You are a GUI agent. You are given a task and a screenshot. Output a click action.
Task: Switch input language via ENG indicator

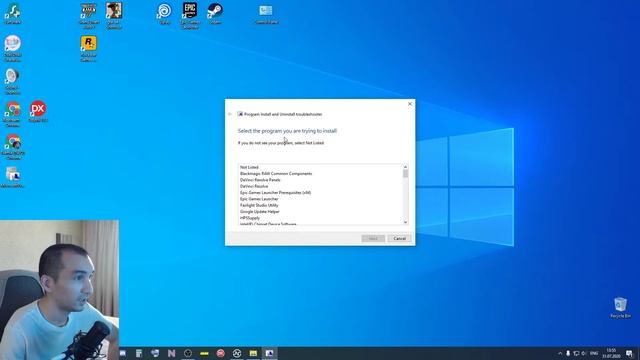(594, 353)
